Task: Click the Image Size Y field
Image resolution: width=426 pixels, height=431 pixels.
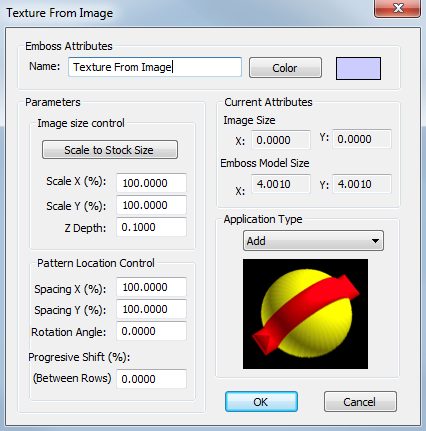Action: coord(362,139)
